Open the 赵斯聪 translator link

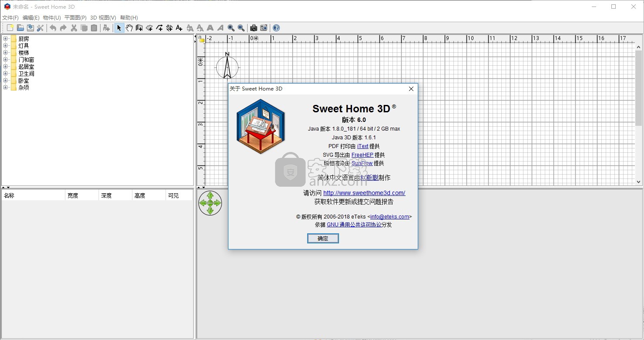click(x=369, y=178)
